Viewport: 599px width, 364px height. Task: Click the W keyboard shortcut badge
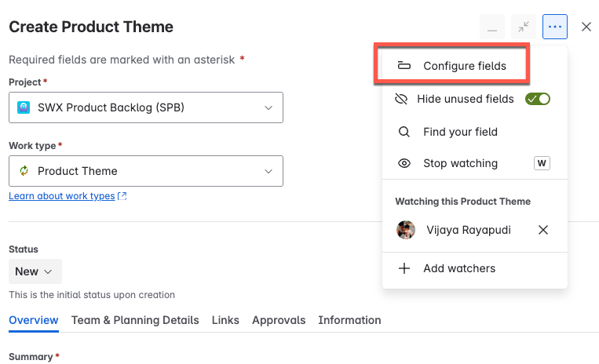pyautogui.click(x=542, y=163)
